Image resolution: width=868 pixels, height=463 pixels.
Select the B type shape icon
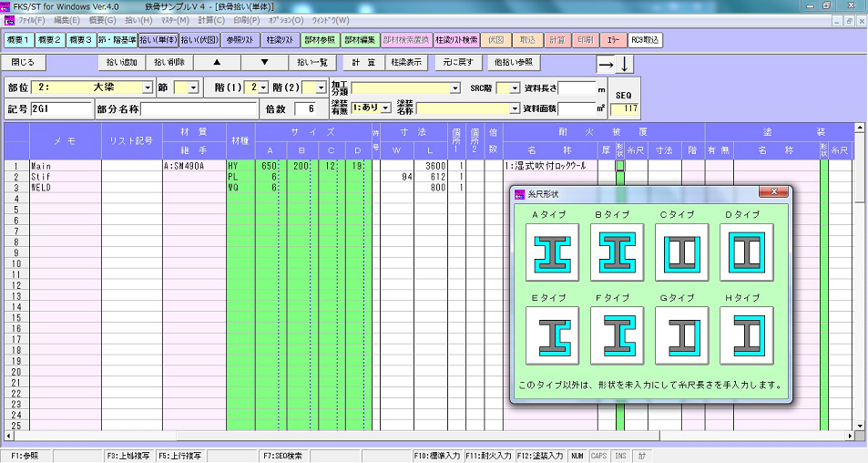[617, 252]
